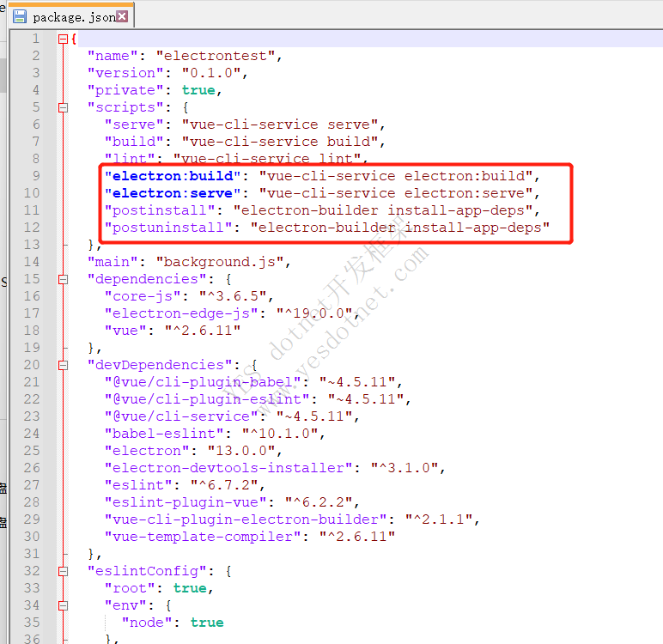The image size is (663, 644).
Task: Click the "electron-edge-js" key
Action: tap(181, 313)
